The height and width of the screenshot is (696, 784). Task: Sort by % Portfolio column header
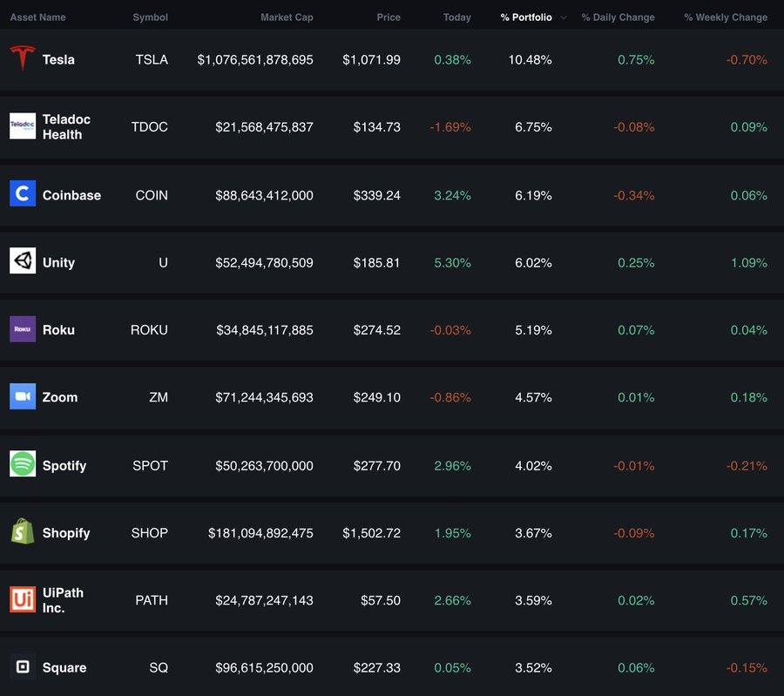(x=526, y=17)
